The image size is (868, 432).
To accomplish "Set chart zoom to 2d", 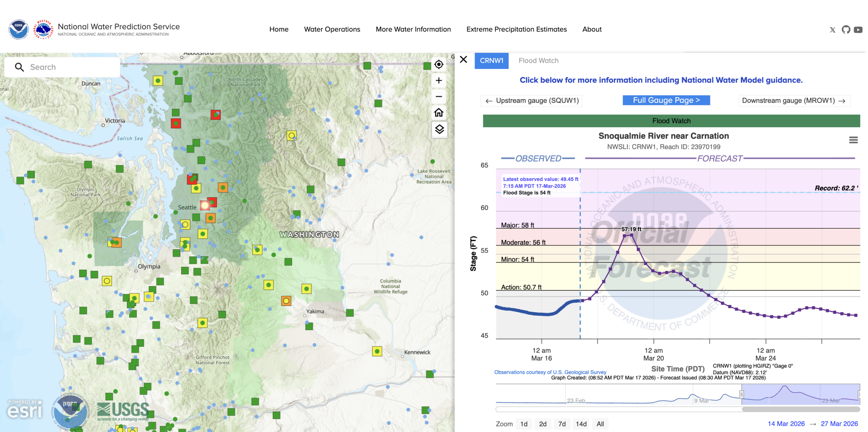I will pos(543,424).
